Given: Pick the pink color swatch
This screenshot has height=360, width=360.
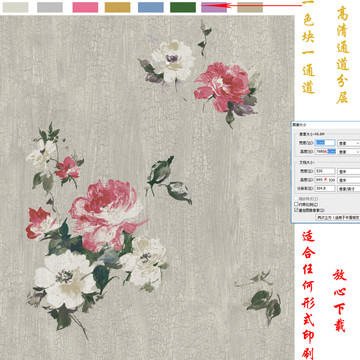Looking at the screenshot, I should click(x=85, y=7).
